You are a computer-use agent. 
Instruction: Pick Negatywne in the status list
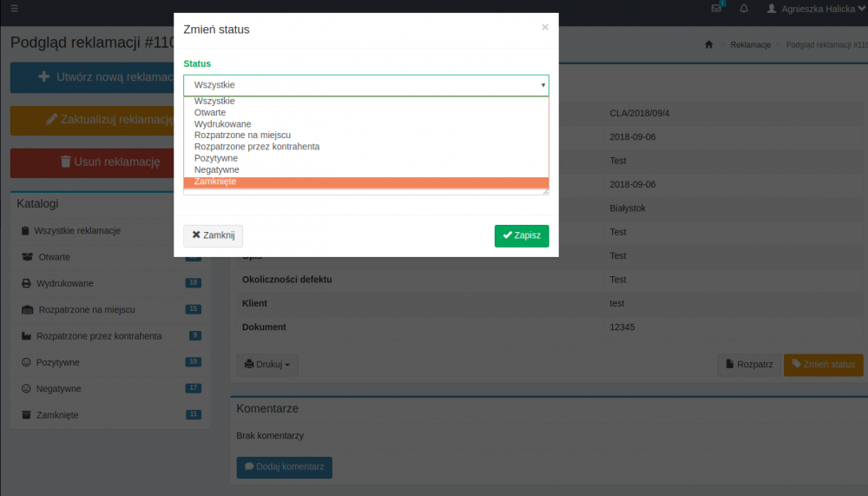tap(217, 170)
